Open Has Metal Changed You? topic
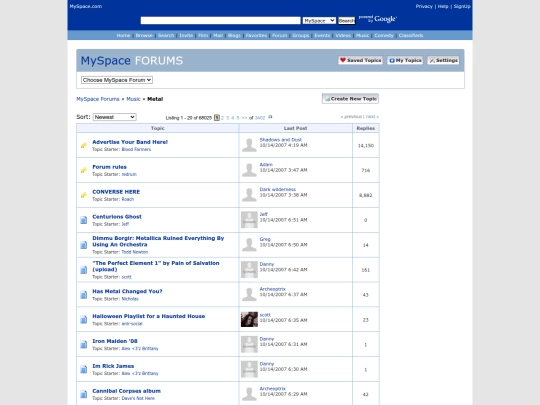Screen dimensions: 540x405 click(127, 291)
